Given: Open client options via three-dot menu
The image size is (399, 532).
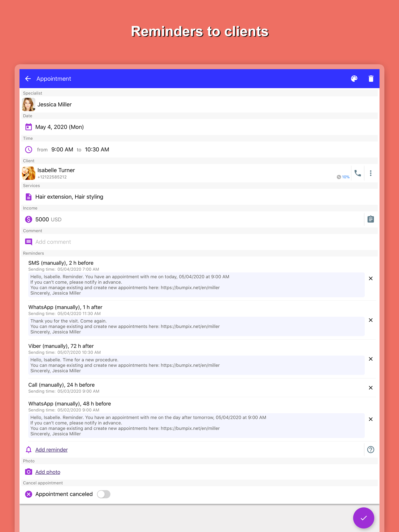Looking at the screenshot, I should [x=371, y=173].
